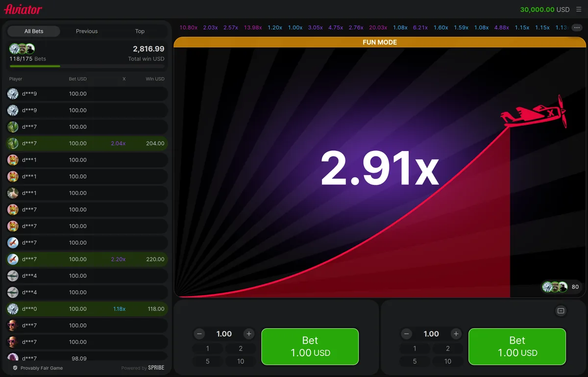
Task: Click the right bet amount field 1.00
Action: pyautogui.click(x=431, y=334)
